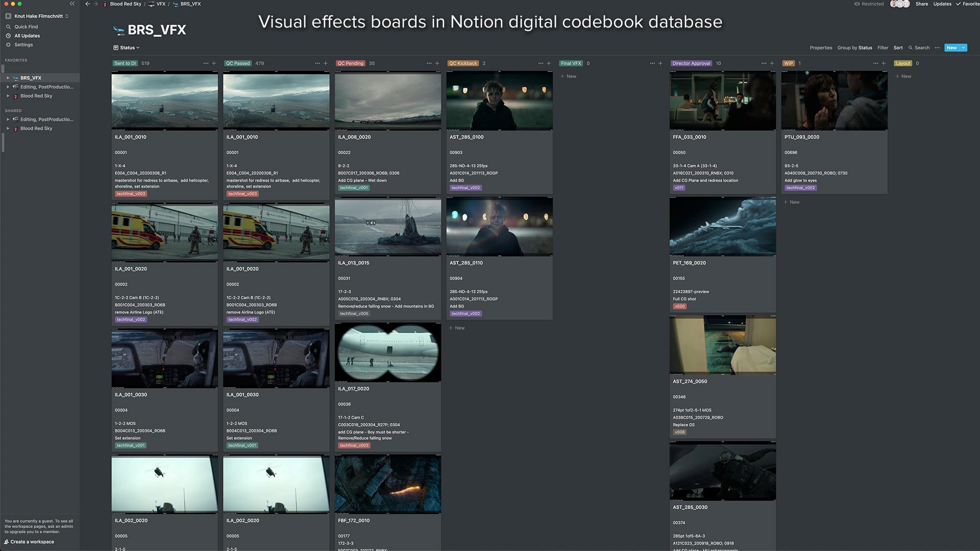Collapse the sidebar with double-chevron icon
Viewport: 980px width, 551px height.
coord(72,4)
